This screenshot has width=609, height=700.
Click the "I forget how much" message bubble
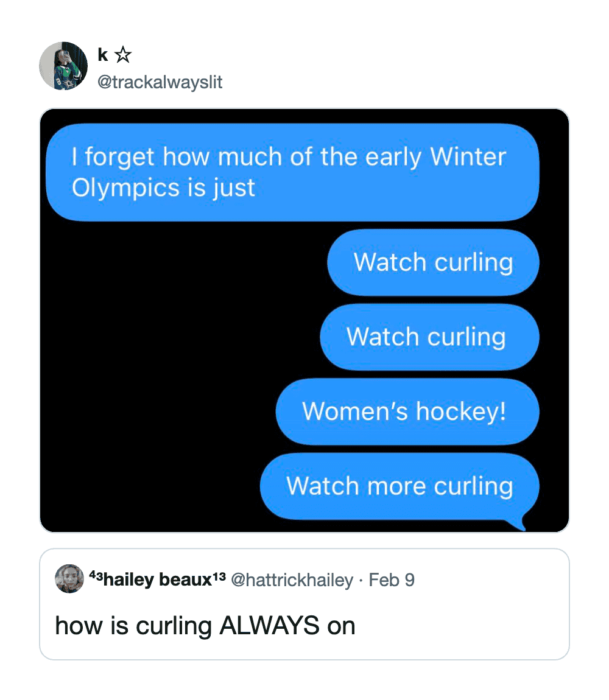coord(292,172)
